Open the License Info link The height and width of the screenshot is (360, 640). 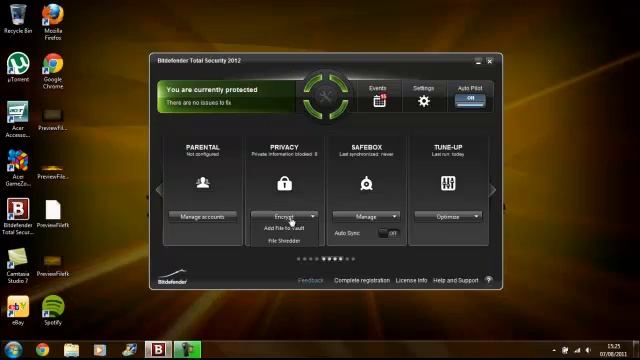pos(411,280)
